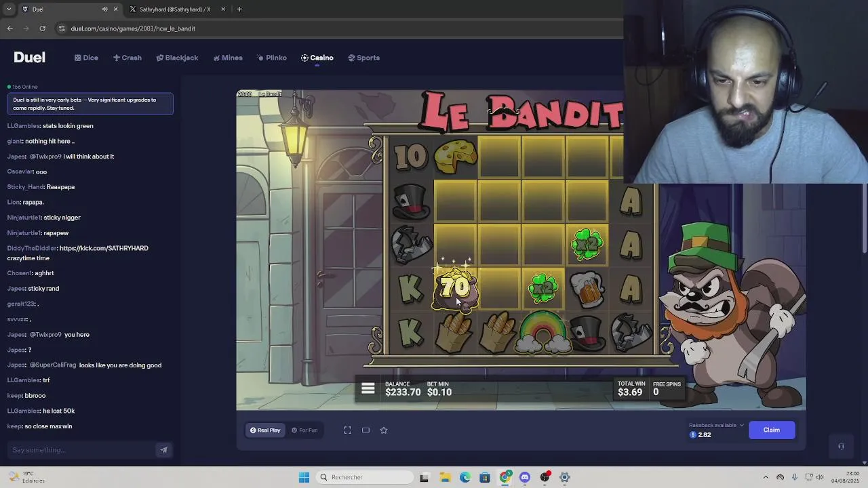Click the beta notice banner
This screenshot has width=868, height=488.
[x=90, y=104]
